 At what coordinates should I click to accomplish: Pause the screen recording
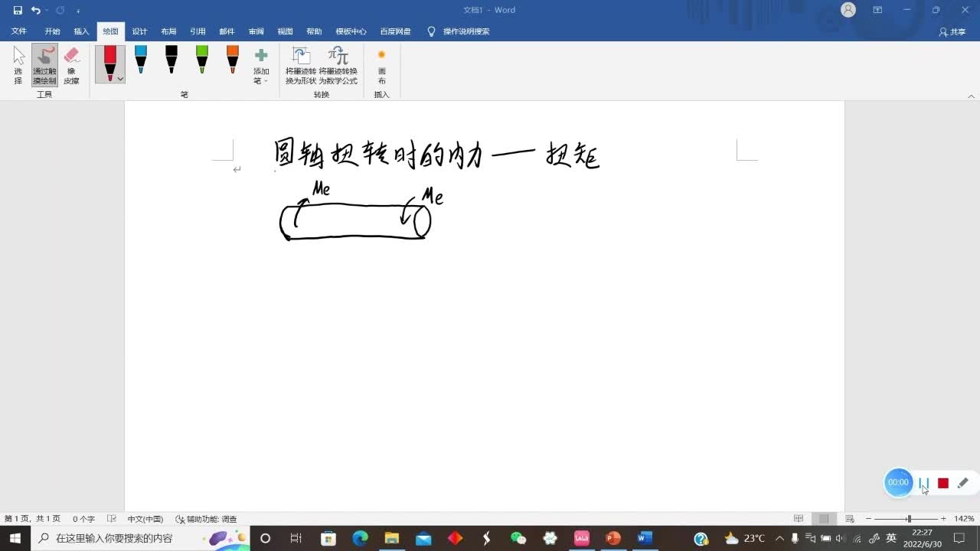[924, 483]
